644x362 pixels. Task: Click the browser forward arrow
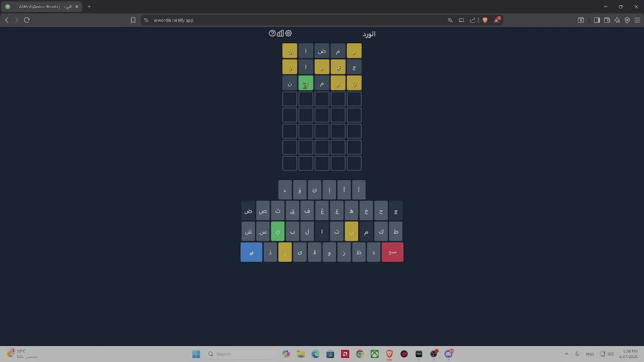pyautogui.click(x=17, y=20)
